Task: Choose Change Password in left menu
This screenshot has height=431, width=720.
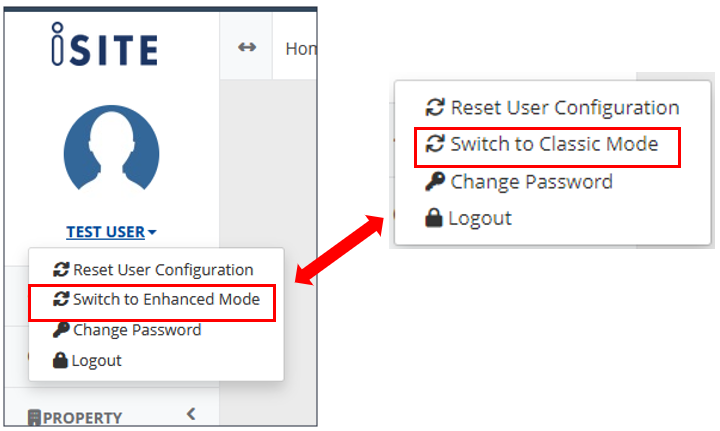Action: click(x=127, y=330)
